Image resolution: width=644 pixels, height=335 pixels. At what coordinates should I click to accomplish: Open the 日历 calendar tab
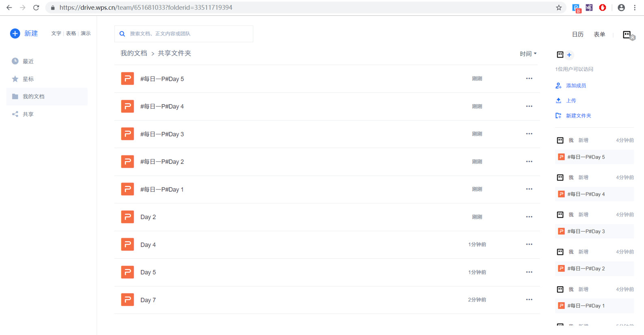(x=577, y=34)
